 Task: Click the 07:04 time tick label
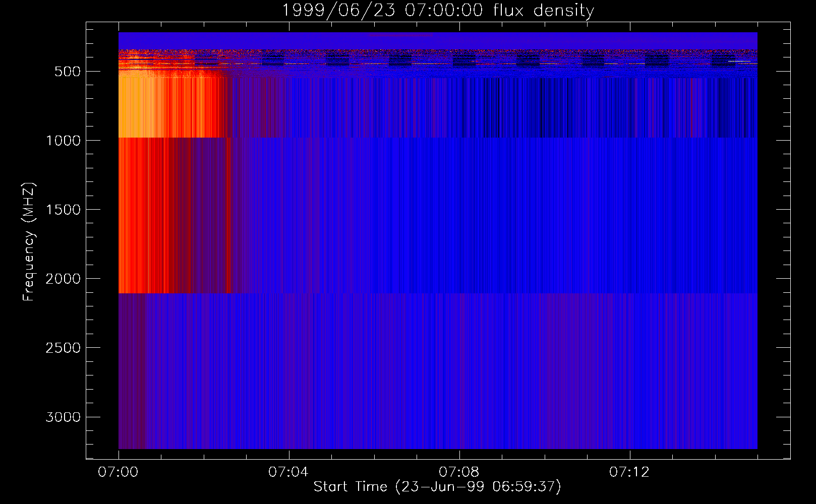pyautogui.click(x=288, y=472)
